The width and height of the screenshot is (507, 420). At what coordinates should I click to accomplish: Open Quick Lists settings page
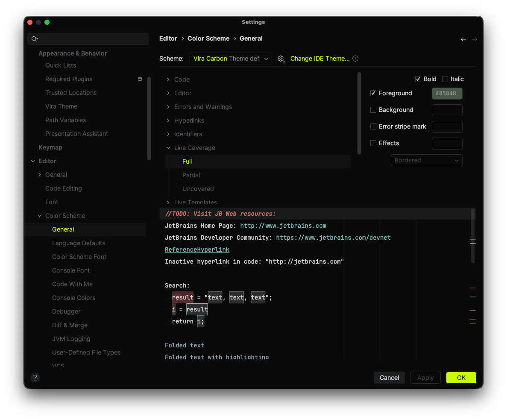[61, 65]
